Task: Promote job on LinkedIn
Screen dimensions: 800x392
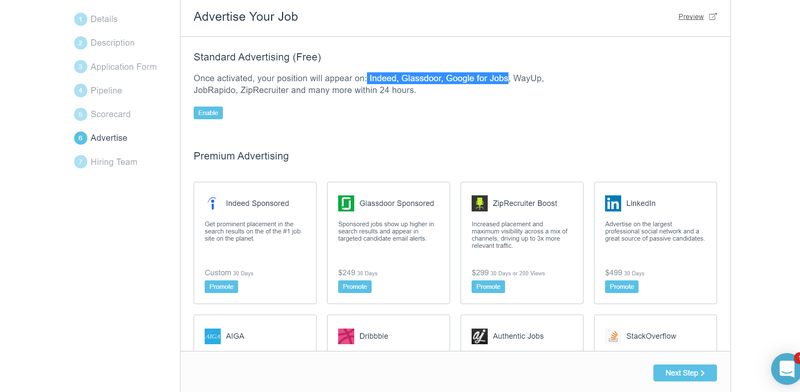Action: click(x=621, y=287)
